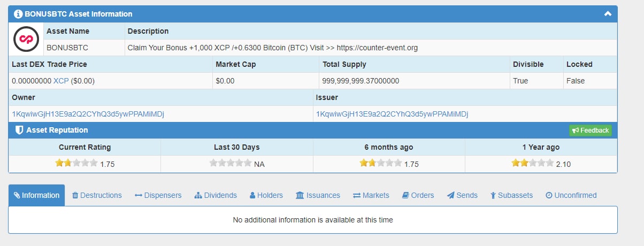Switch to the Markets tab

click(371, 195)
